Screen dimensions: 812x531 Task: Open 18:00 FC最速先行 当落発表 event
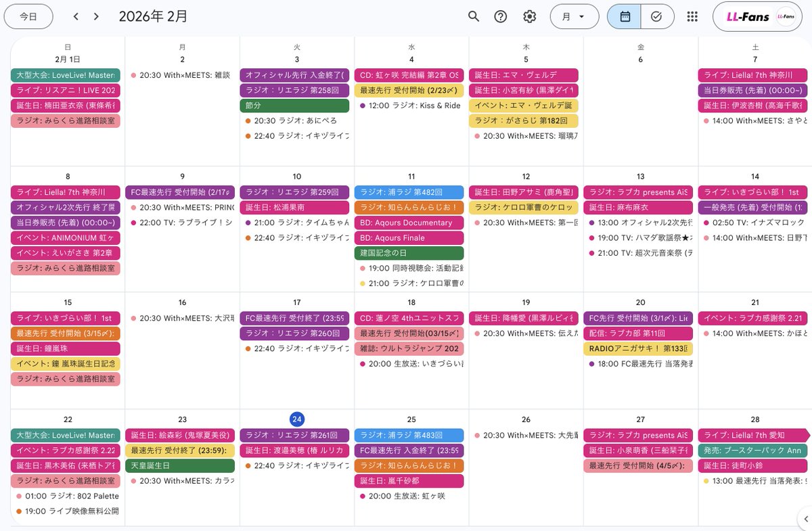point(638,364)
